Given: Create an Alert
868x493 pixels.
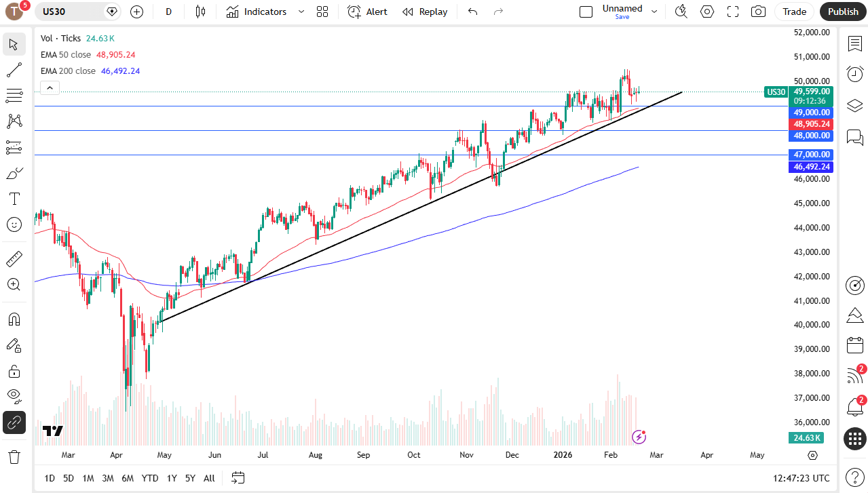Looking at the screenshot, I should [367, 12].
